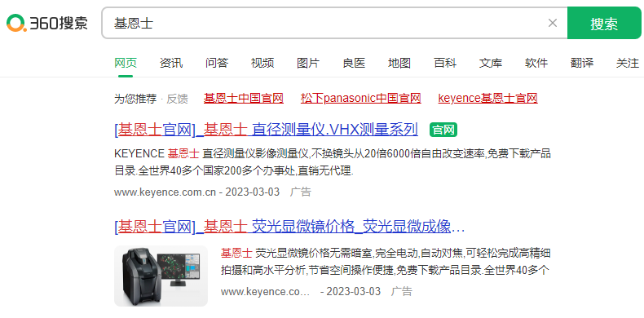Go to the 良医 tab
The height and width of the screenshot is (318, 644).
point(354,63)
